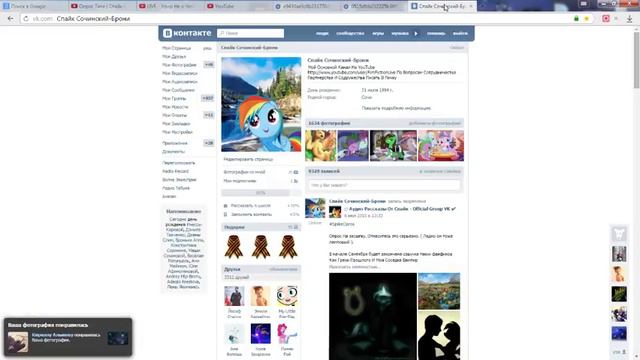Open the third photo with green pony

coord(393,146)
